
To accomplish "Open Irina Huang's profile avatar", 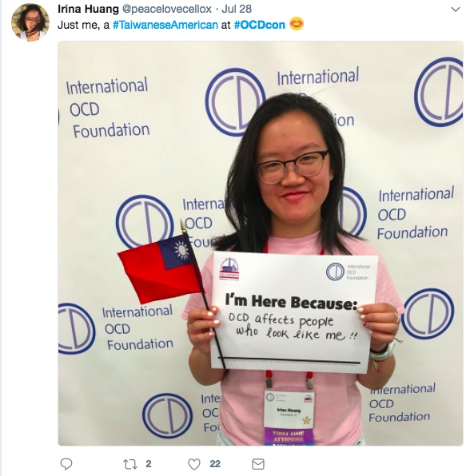I will coord(30,22).
